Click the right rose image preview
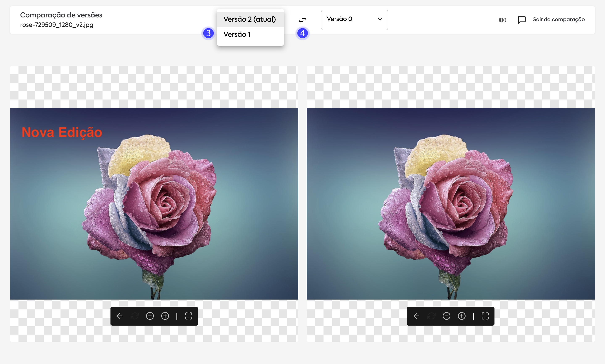The width and height of the screenshot is (605, 364). tap(451, 204)
